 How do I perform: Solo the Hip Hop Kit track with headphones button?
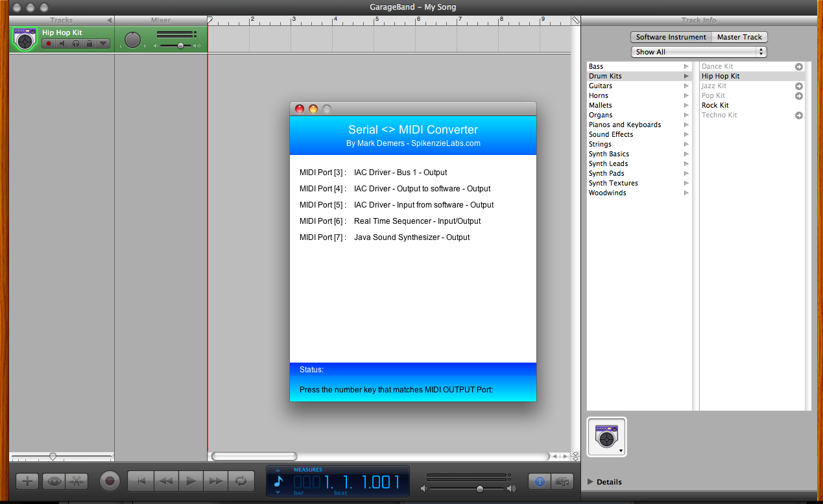[76, 43]
